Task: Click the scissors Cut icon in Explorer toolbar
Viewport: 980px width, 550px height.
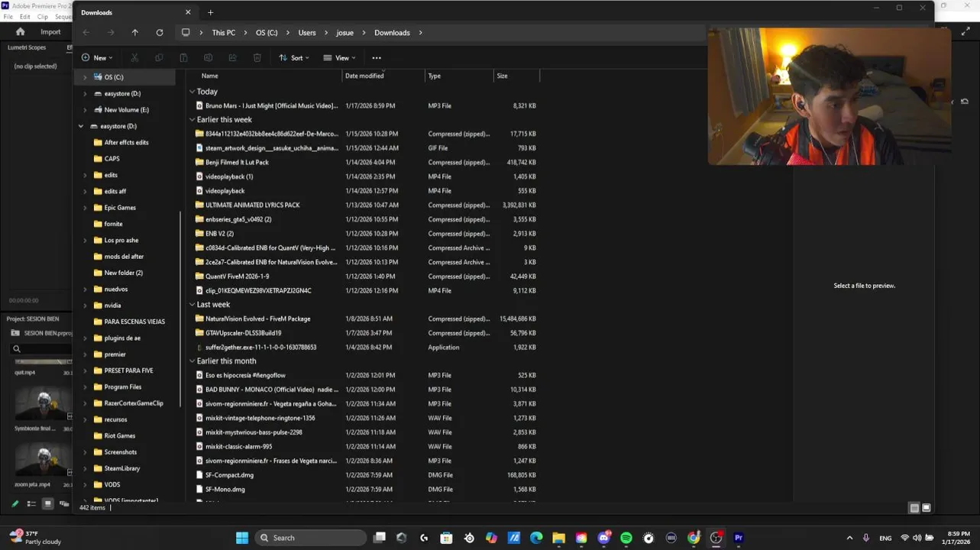Action: click(x=134, y=58)
